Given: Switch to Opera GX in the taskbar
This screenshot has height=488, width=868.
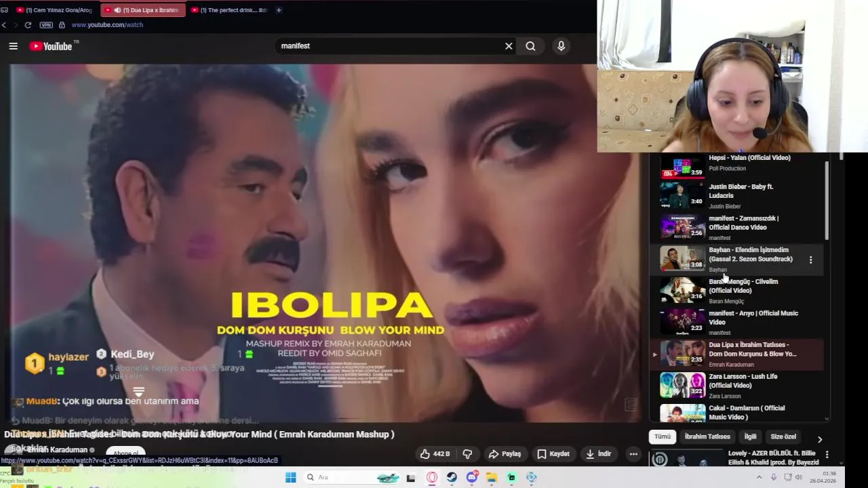Looking at the screenshot, I should pos(432,478).
